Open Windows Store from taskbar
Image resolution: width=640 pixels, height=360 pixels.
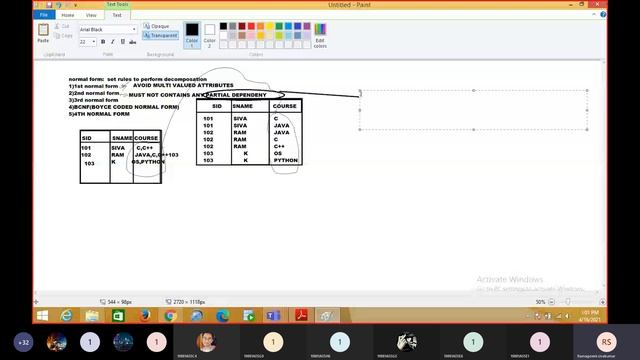(x=118, y=316)
